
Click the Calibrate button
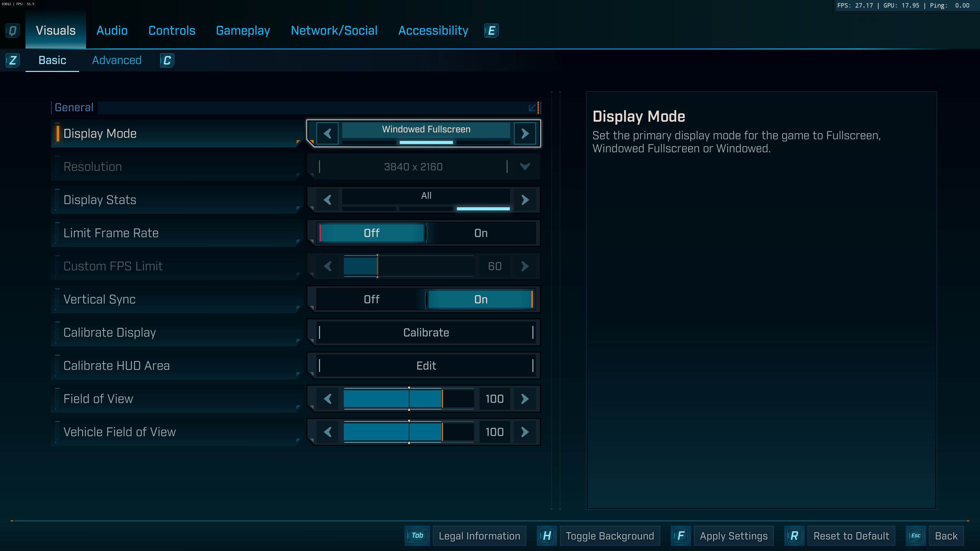[426, 332]
